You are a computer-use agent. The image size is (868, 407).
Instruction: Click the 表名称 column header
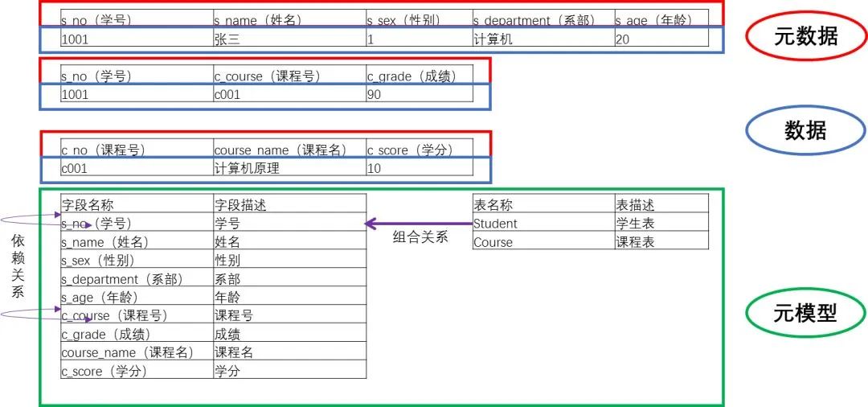tap(543, 203)
